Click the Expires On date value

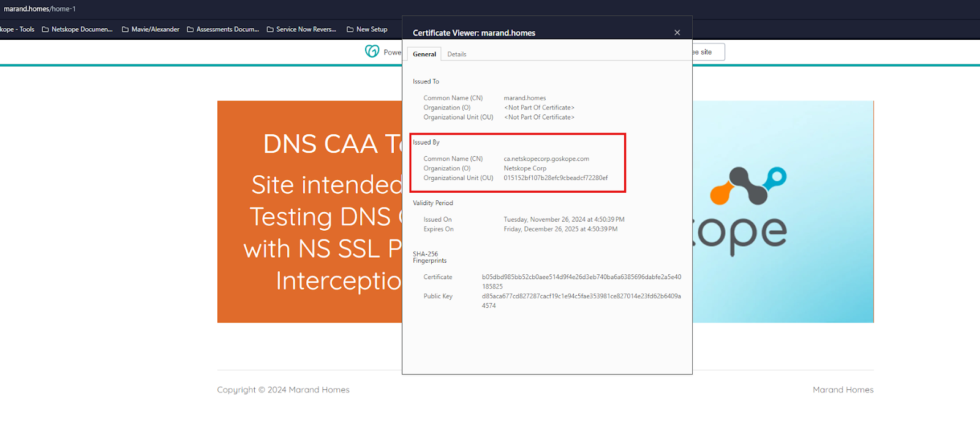tap(560, 229)
